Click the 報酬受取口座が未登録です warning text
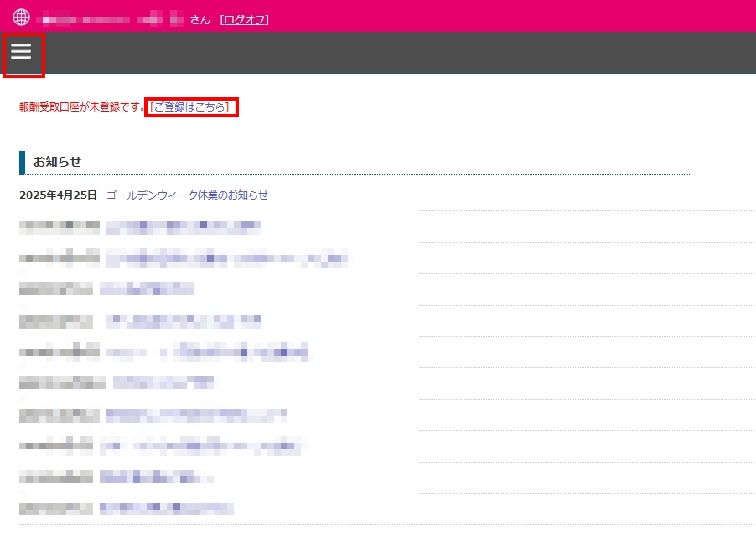This screenshot has width=756, height=545. [x=81, y=106]
